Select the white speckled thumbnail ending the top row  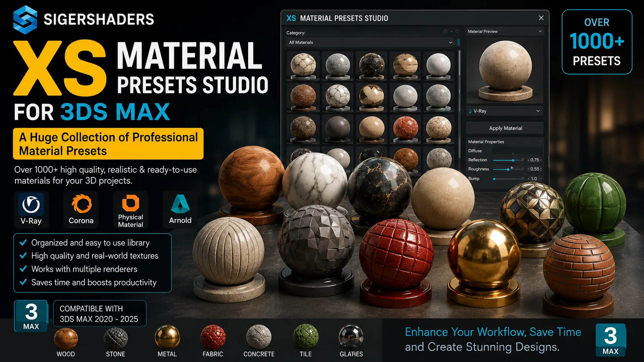point(439,66)
